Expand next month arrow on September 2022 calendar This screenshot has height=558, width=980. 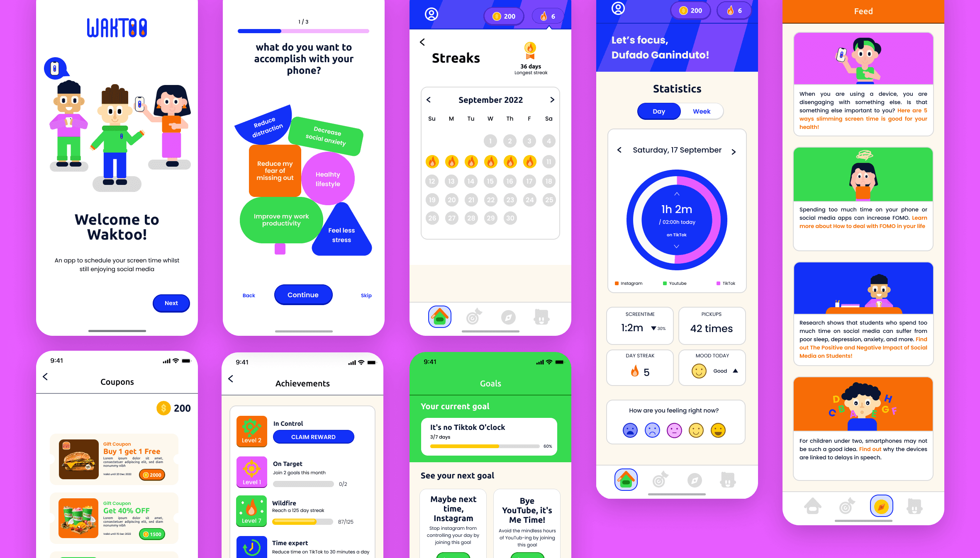click(551, 99)
